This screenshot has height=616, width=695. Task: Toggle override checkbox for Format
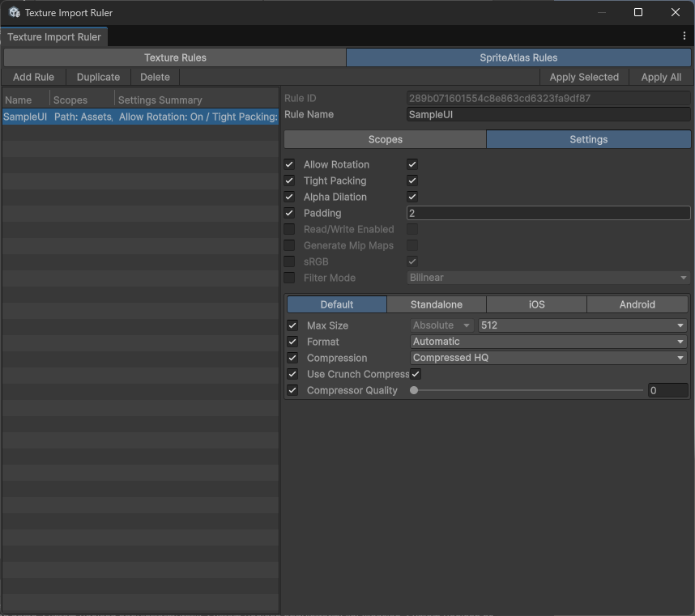[x=292, y=342]
